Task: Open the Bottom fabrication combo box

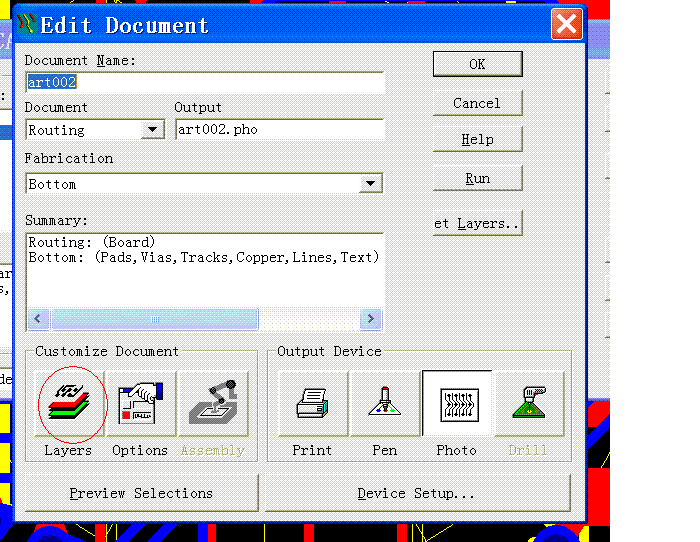Action: 204,183
